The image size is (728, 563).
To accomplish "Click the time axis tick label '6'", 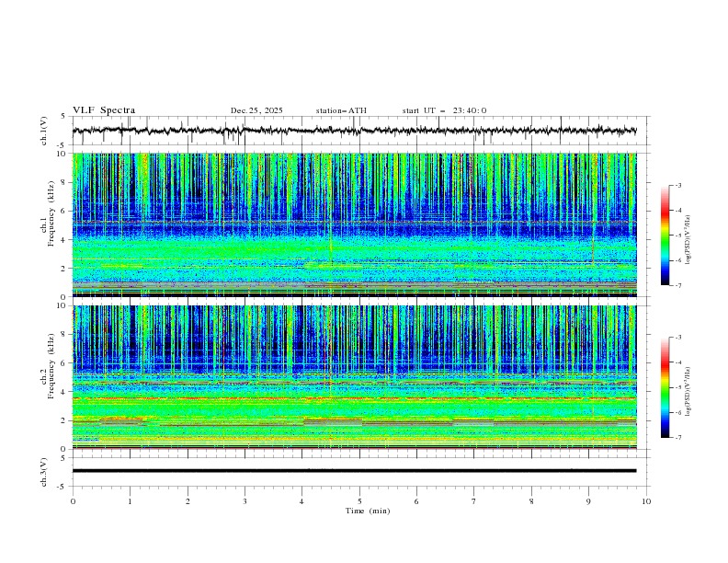I will [416, 501].
